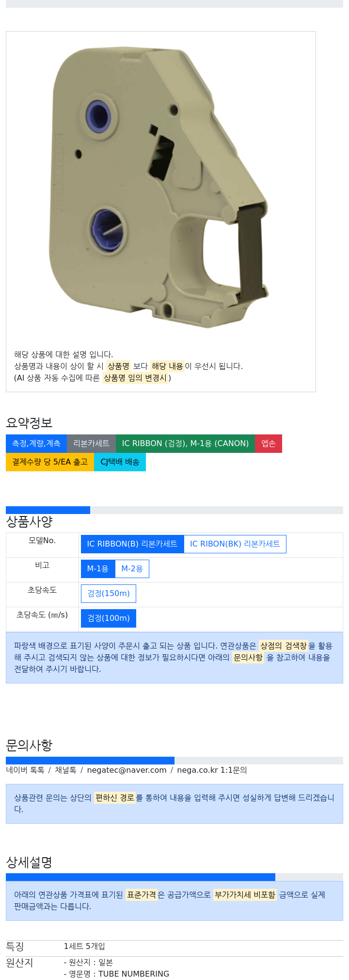Open the IC RIBBON (검정), M-1용 (CANON) tag

185,444
